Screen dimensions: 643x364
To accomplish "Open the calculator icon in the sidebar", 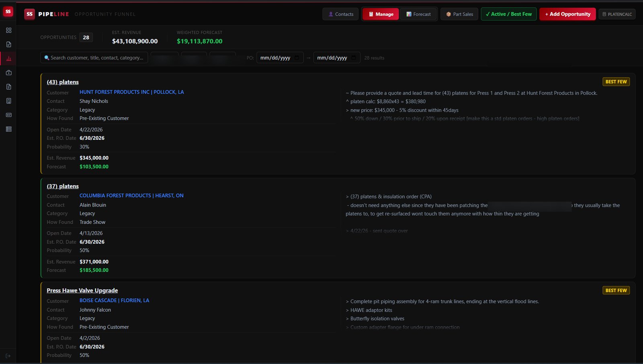I will click(x=8, y=101).
